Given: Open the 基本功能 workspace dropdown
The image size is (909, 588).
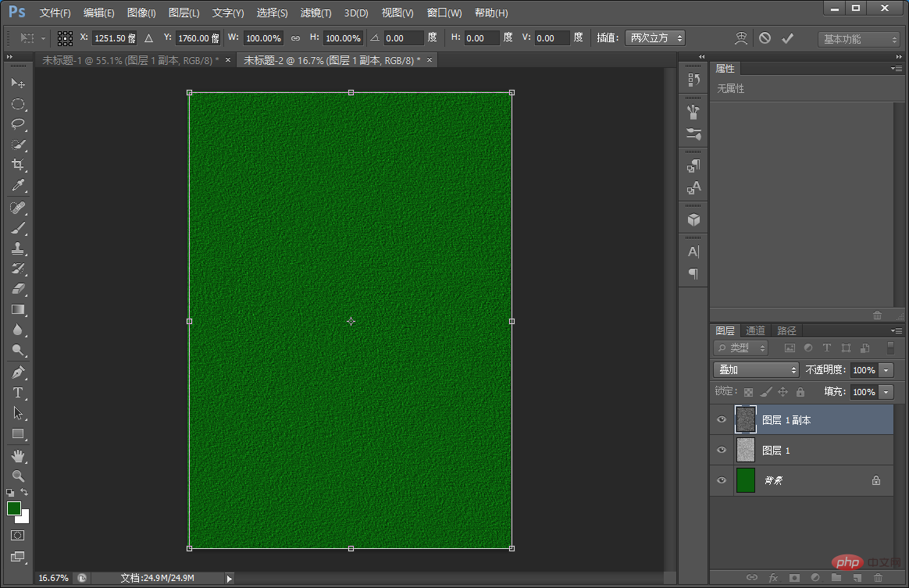Looking at the screenshot, I should click(858, 39).
